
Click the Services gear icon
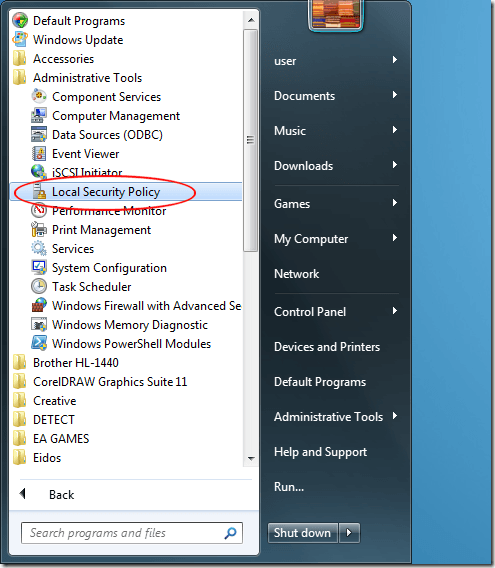(x=39, y=248)
